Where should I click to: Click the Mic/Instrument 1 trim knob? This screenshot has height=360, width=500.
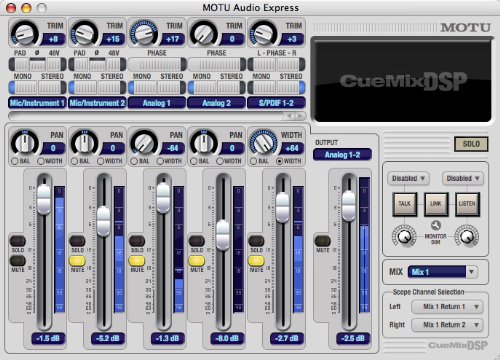24,34
